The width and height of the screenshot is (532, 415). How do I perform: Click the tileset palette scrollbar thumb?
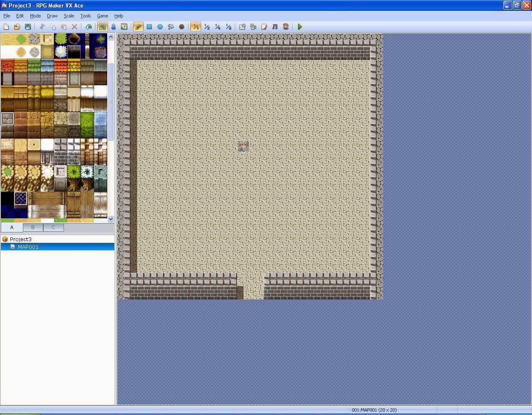click(111, 101)
